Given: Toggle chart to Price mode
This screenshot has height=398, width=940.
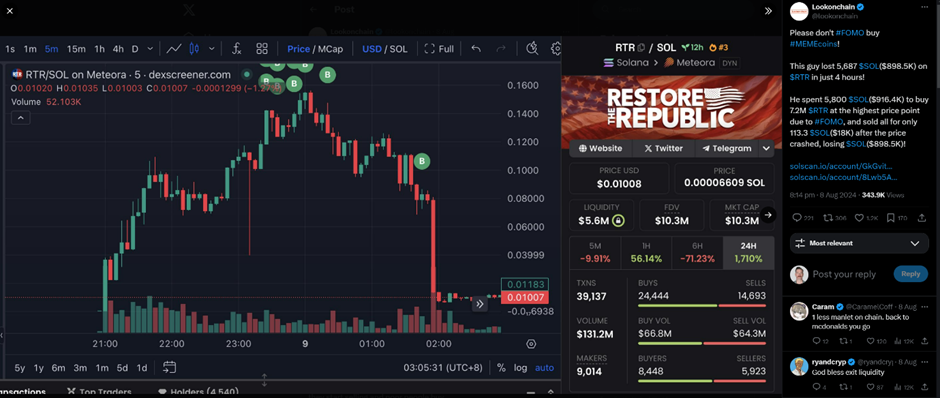Looking at the screenshot, I should point(299,49).
